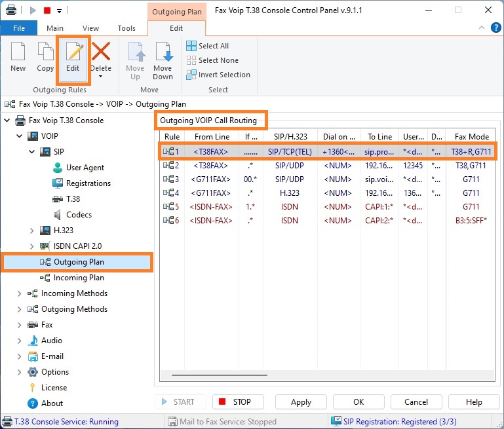Sort by the Rule column header
Image resolution: width=504 pixels, height=429 pixels.
(172, 137)
